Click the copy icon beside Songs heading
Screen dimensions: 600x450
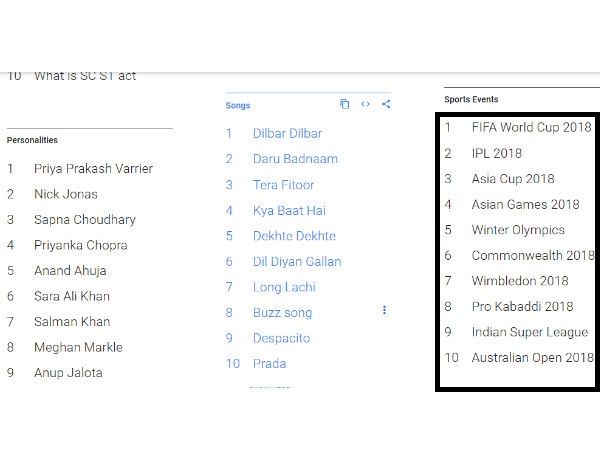pos(344,104)
